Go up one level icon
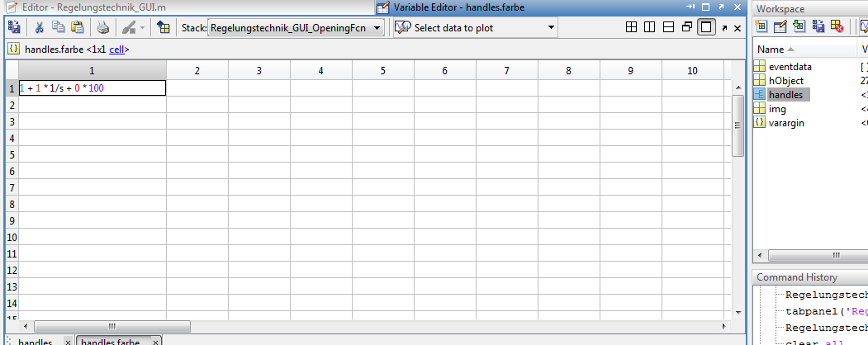This screenshot has height=345, width=868. click(x=164, y=27)
